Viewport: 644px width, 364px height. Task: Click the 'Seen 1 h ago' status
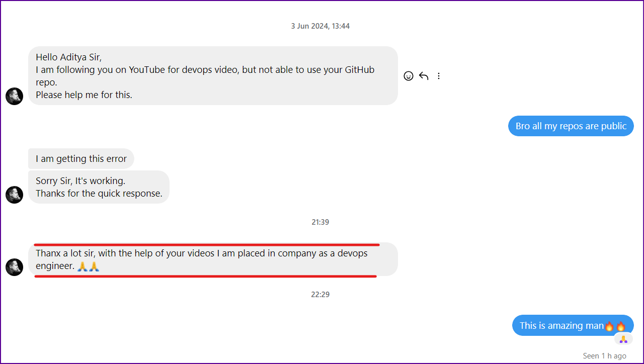[604, 356]
